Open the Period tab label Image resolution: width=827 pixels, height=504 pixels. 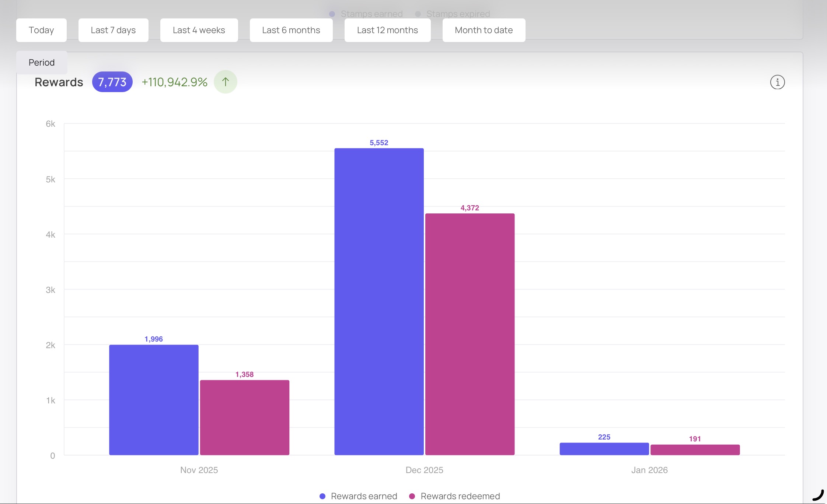pos(42,63)
